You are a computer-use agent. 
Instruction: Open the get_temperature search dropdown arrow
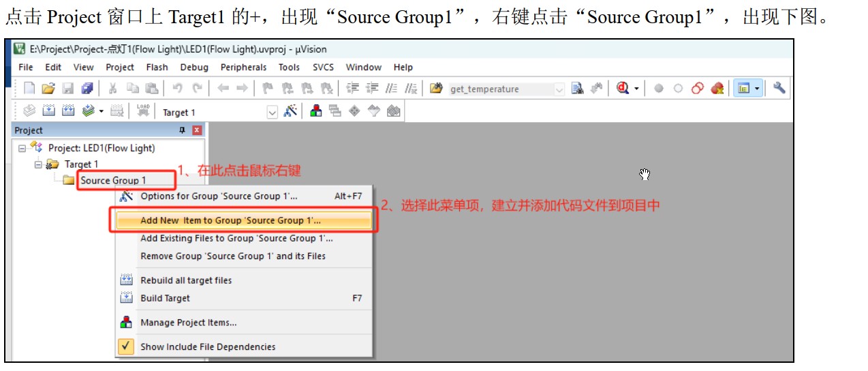pos(559,89)
